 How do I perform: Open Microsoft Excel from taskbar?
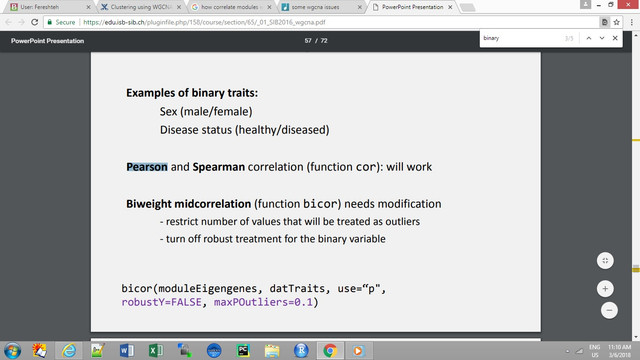click(x=156, y=351)
